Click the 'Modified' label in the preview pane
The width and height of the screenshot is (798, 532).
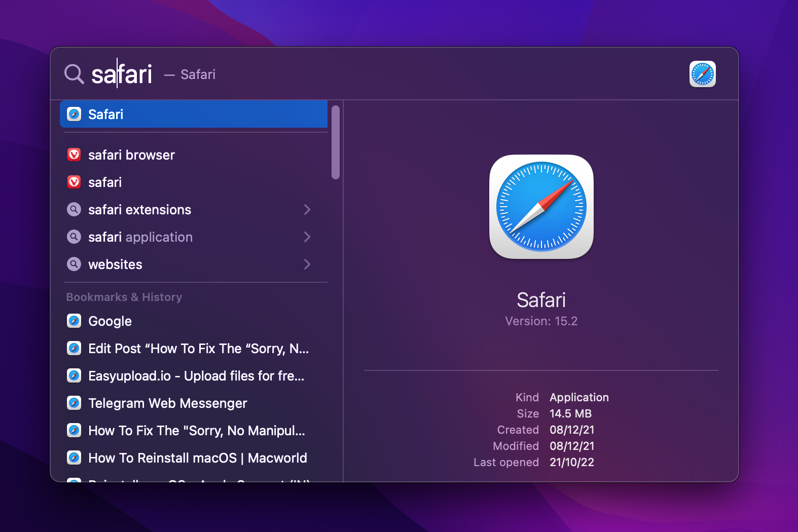[x=516, y=446]
